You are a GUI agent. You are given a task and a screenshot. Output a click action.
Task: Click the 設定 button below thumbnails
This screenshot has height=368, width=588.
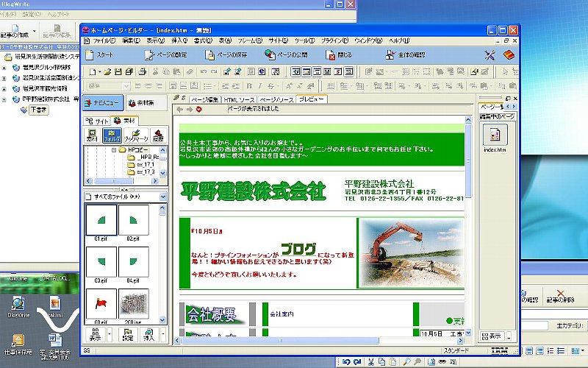[x=128, y=334]
